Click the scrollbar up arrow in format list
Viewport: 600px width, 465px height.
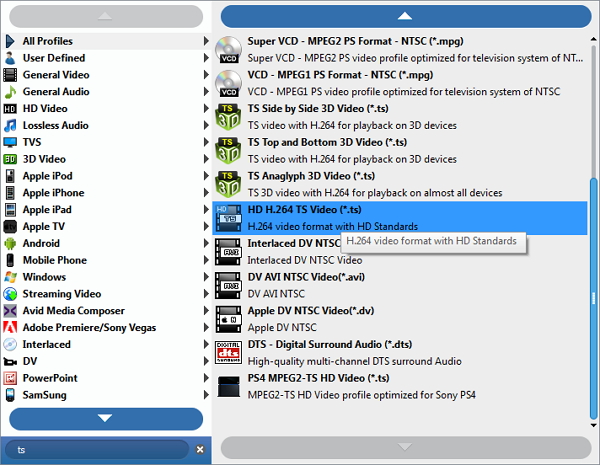(593, 39)
